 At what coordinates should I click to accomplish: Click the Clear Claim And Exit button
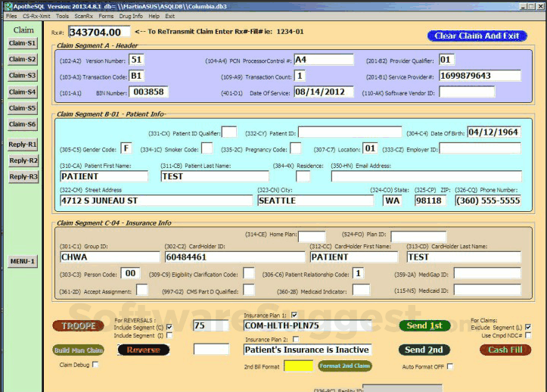click(x=477, y=36)
